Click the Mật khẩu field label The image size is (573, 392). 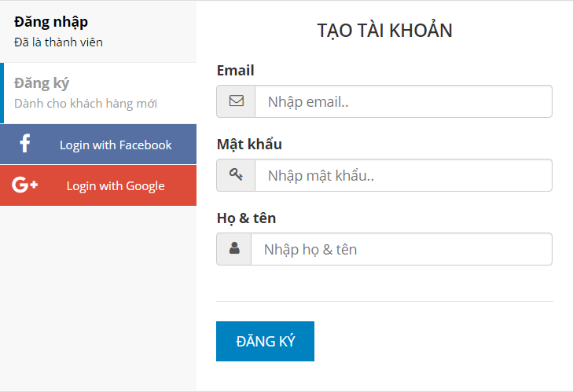tap(249, 144)
